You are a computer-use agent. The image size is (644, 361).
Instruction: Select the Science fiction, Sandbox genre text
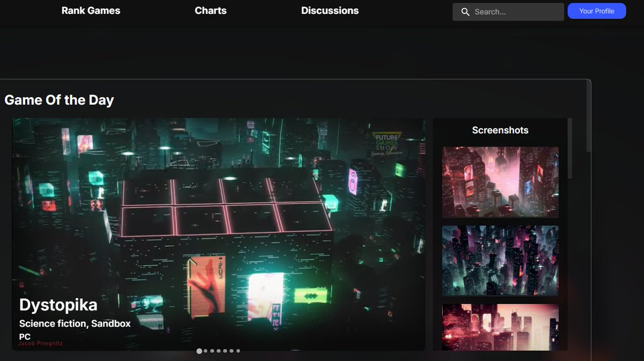(x=75, y=323)
